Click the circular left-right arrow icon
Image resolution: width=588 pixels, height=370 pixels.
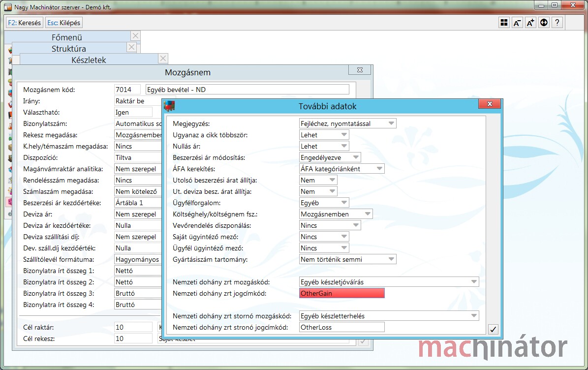[x=544, y=23]
